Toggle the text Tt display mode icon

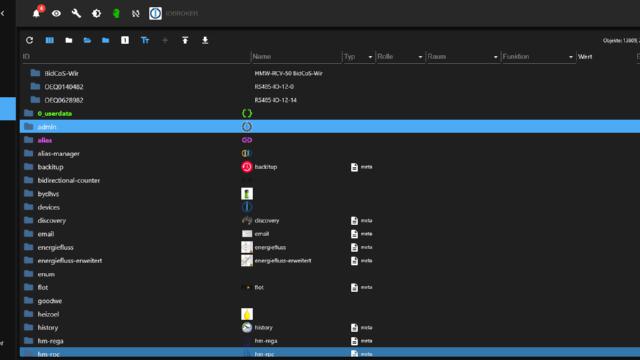[x=145, y=40]
